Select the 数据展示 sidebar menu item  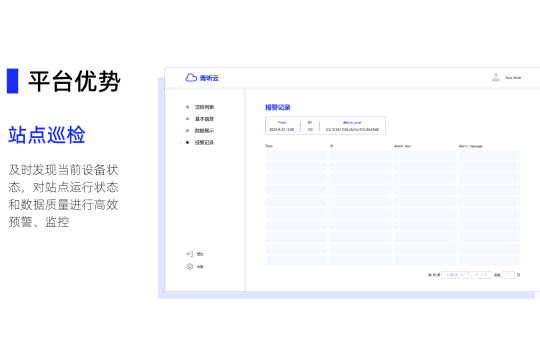(204, 131)
